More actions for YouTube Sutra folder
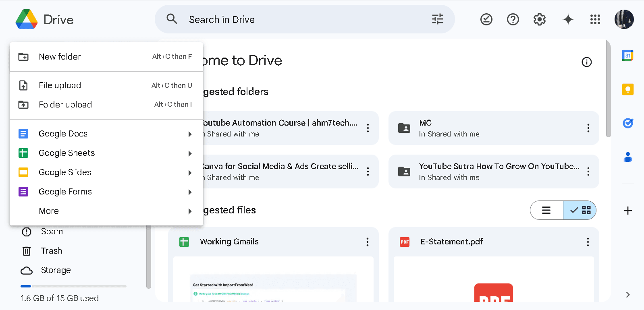The image size is (644, 310). coord(588,172)
